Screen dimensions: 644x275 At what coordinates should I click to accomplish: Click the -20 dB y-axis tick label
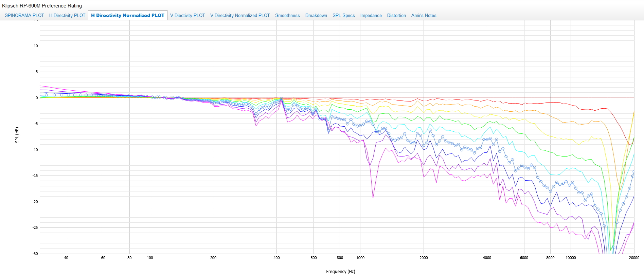point(35,202)
